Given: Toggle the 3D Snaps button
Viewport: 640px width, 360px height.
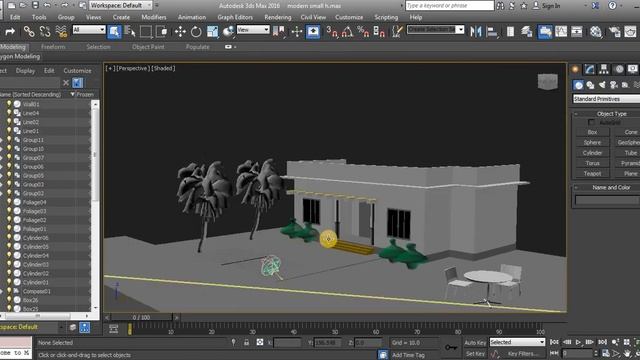Looking at the screenshot, I should coord(332,31).
